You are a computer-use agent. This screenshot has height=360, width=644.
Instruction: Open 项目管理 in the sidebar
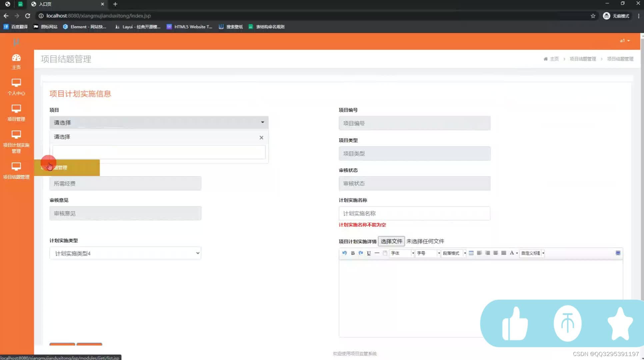click(16, 113)
